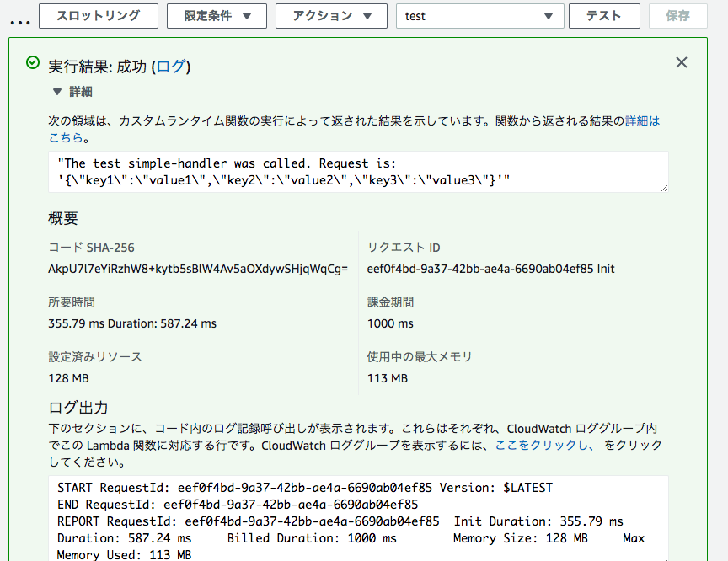Screen dimensions: 728x561
Task: Select the 1000 ms billed value
Action: click(x=390, y=323)
